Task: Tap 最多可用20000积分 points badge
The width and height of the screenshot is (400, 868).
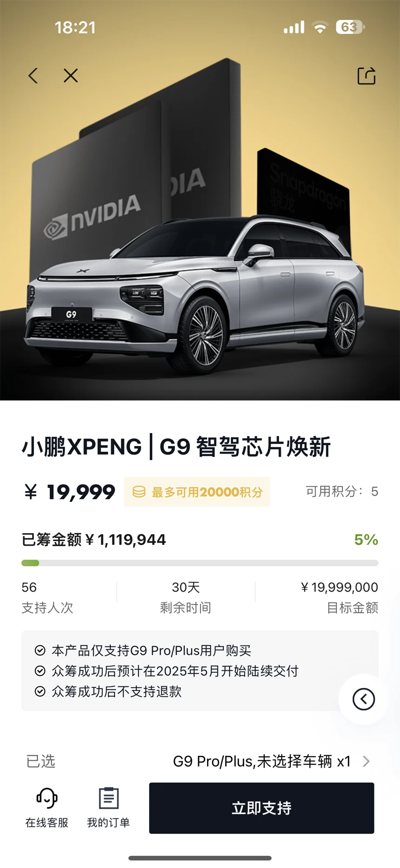Action: coord(197,492)
